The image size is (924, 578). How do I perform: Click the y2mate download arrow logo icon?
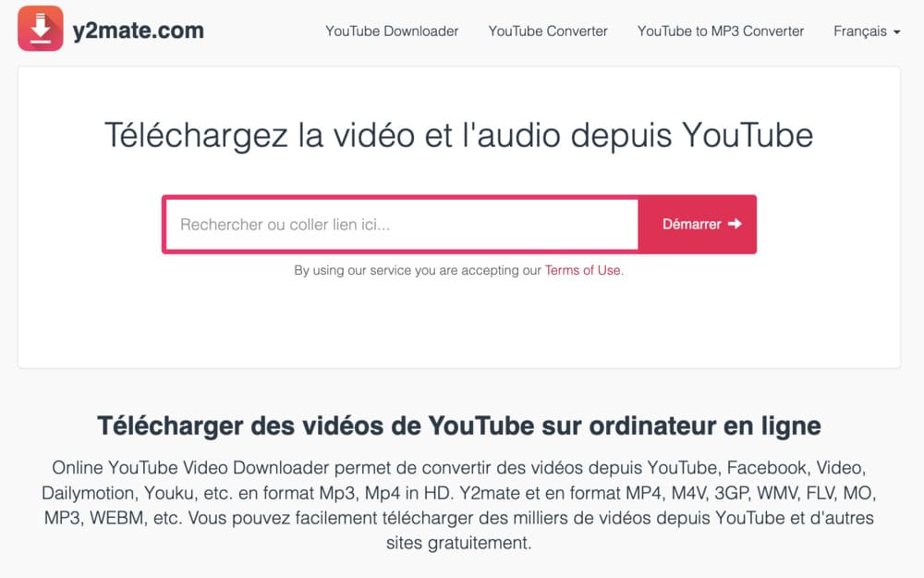(40, 29)
